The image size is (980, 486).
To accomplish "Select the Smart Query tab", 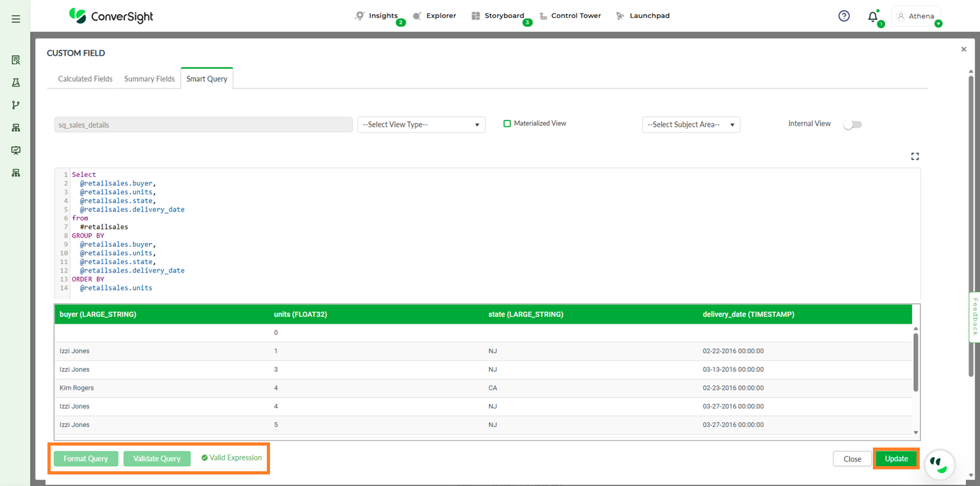I will point(207,79).
